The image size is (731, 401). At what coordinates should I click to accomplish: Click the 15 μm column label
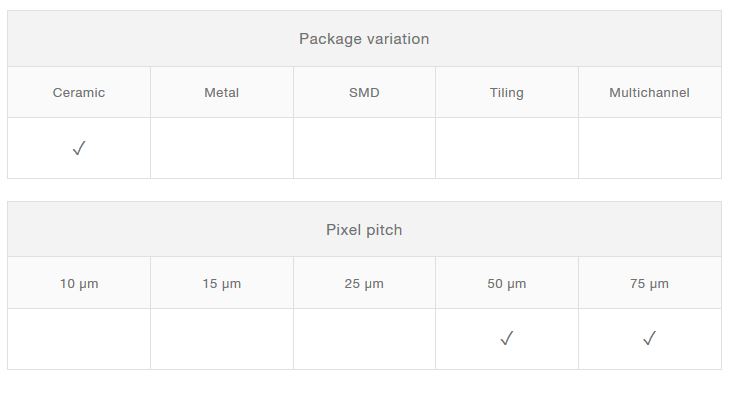222,284
